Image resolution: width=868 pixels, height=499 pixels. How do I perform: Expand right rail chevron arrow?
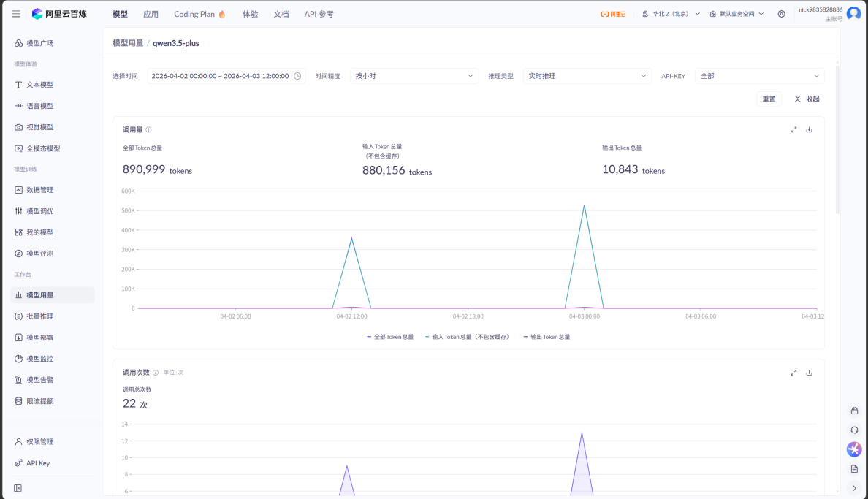854,488
